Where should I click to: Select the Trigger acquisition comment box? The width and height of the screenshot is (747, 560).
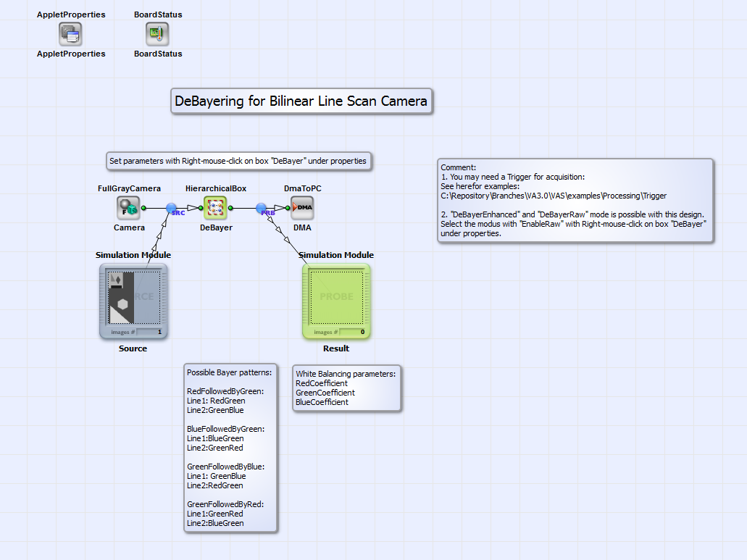point(575,201)
